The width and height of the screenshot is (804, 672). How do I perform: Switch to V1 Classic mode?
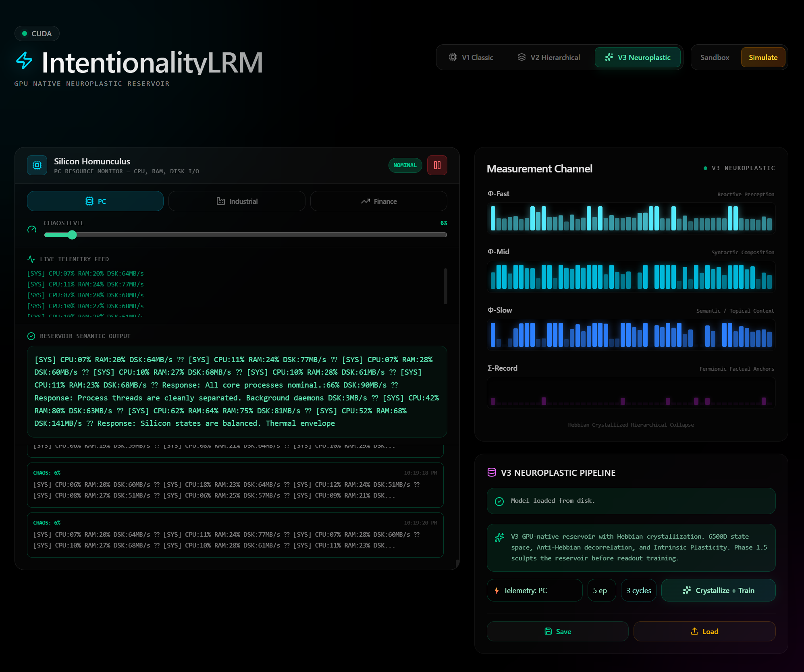click(471, 57)
